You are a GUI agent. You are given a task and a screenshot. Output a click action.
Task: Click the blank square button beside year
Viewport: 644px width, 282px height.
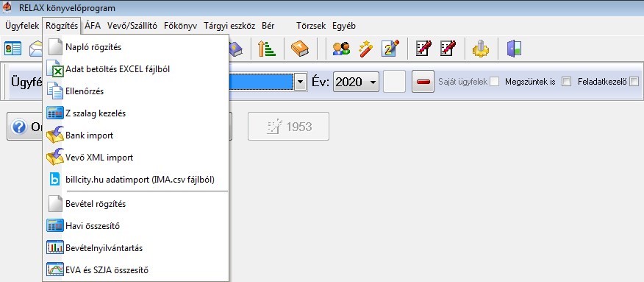(x=394, y=82)
